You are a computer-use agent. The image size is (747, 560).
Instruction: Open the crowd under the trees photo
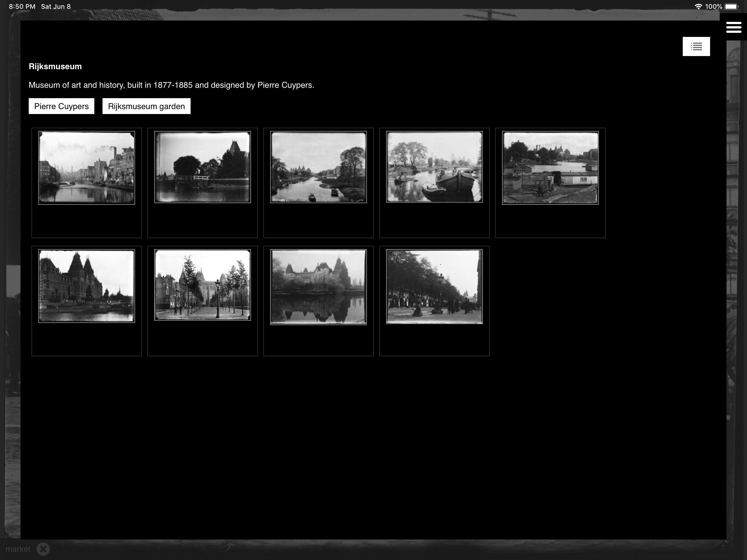pyautogui.click(x=434, y=287)
